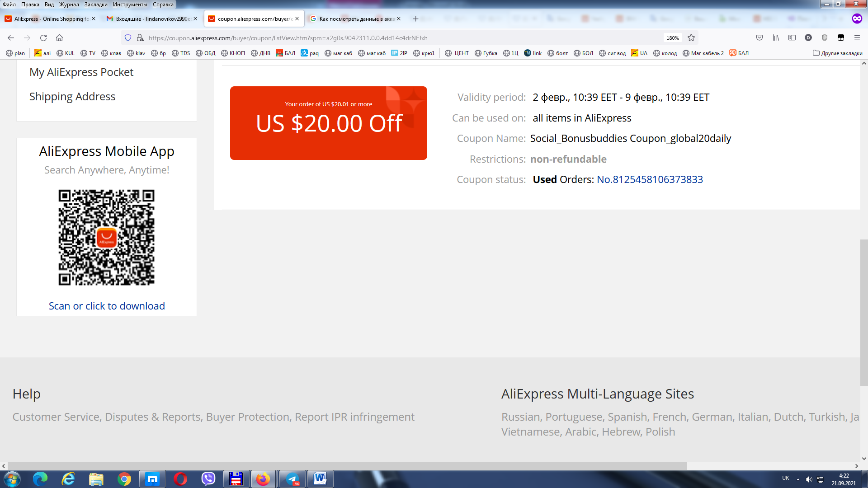The image size is (868, 488).
Task: Toggle the sidebar panel icon
Action: (792, 38)
